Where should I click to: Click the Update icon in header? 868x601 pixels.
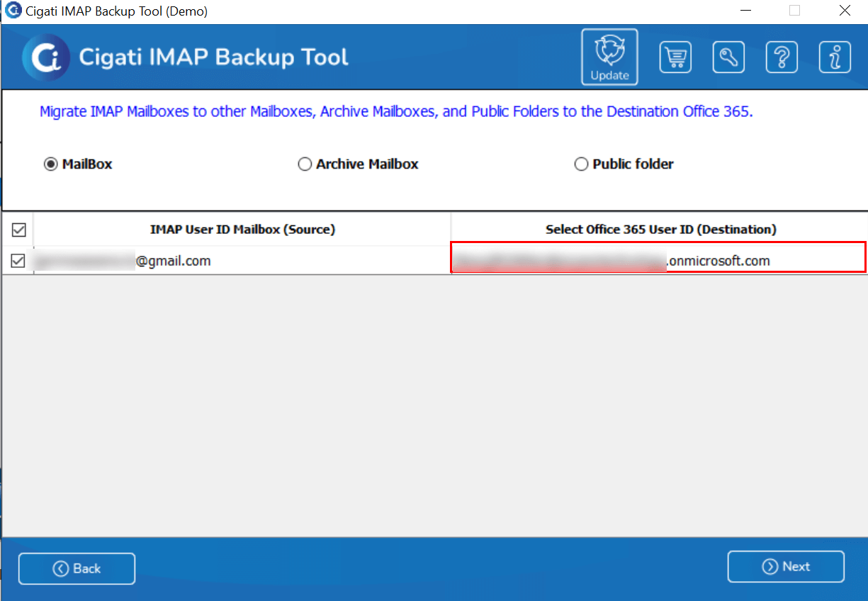click(609, 57)
